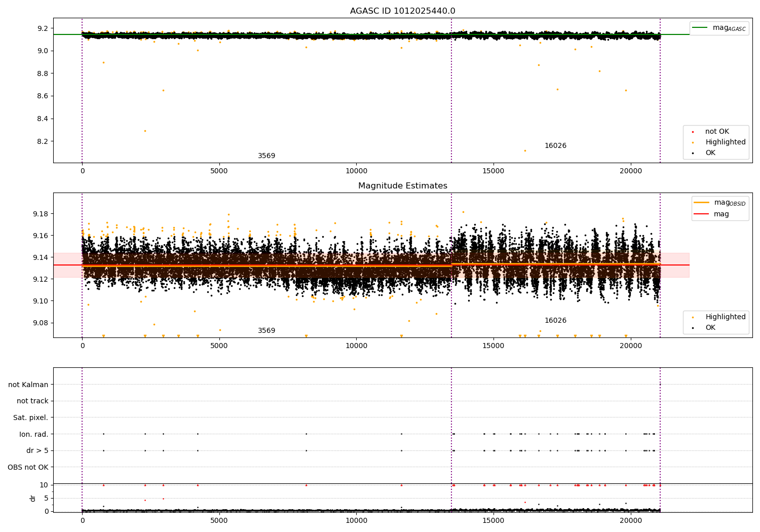760x532 pixels.
Task: Click y-tick "9.2" on top plot
Action: [x=43, y=28]
